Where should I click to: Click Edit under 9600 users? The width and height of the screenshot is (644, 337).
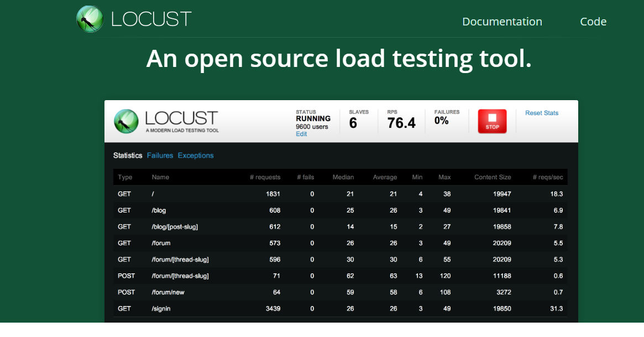(301, 134)
